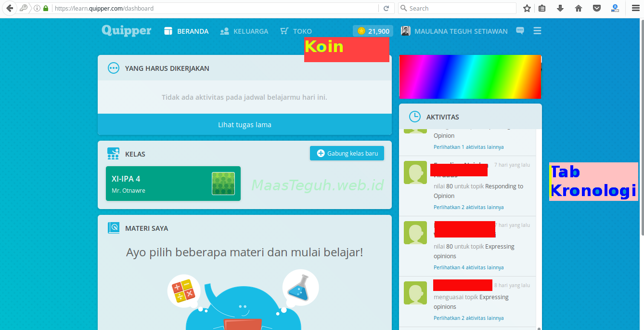Click the green padlock security icon
644x330 pixels.
[x=46, y=8]
